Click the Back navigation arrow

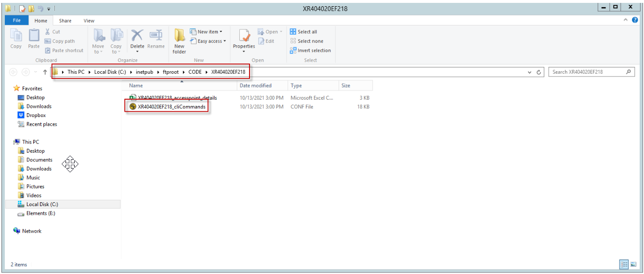pyautogui.click(x=13, y=72)
